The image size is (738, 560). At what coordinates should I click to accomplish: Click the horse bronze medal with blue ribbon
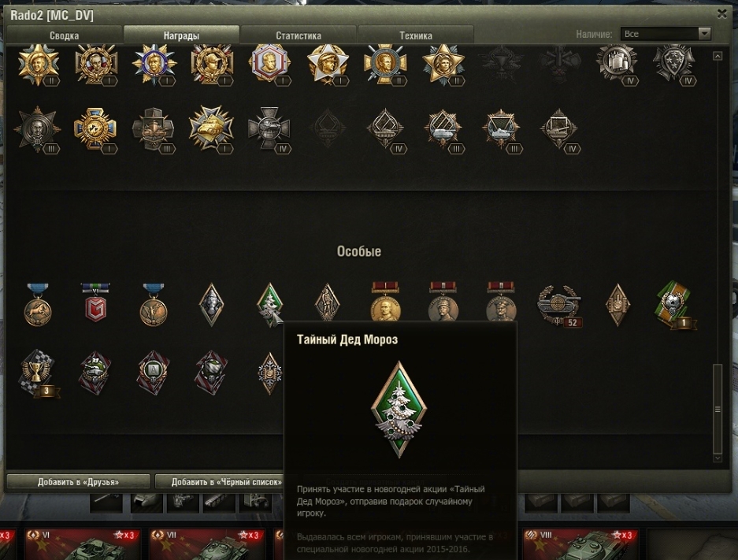[38, 304]
